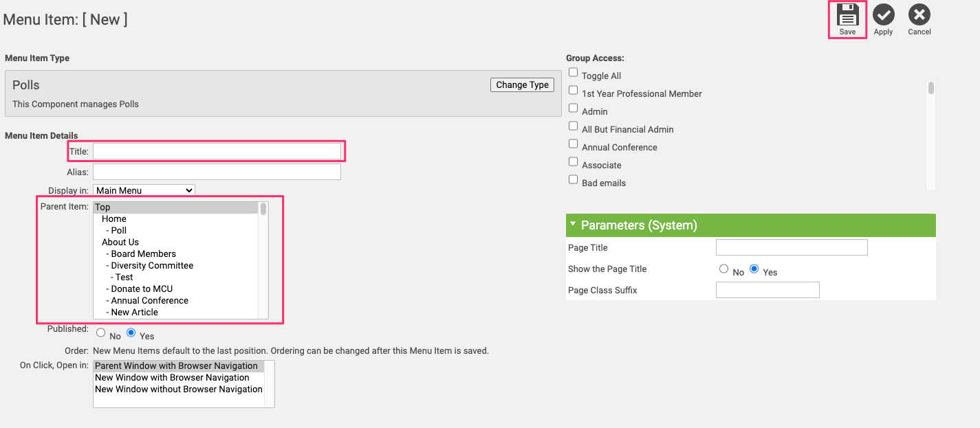Choose New Window with Browser Navigation
Image resolution: width=980 pixels, height=428 pixels.
[172, 377]
